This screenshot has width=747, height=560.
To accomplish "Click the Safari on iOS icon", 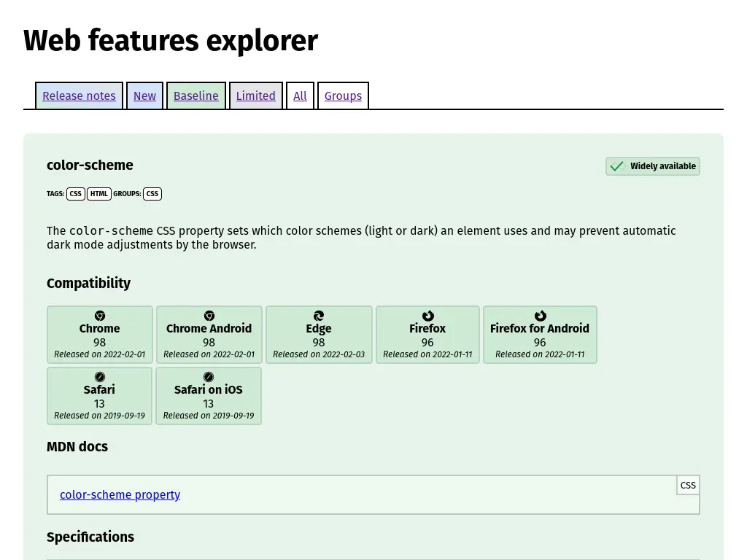I will 209,377.
